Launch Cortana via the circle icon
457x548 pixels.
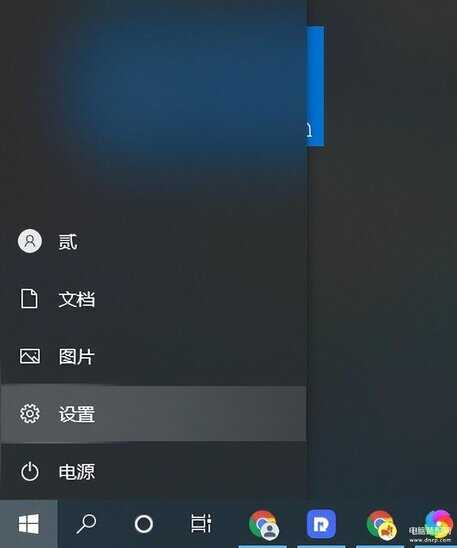click(144, 524)
